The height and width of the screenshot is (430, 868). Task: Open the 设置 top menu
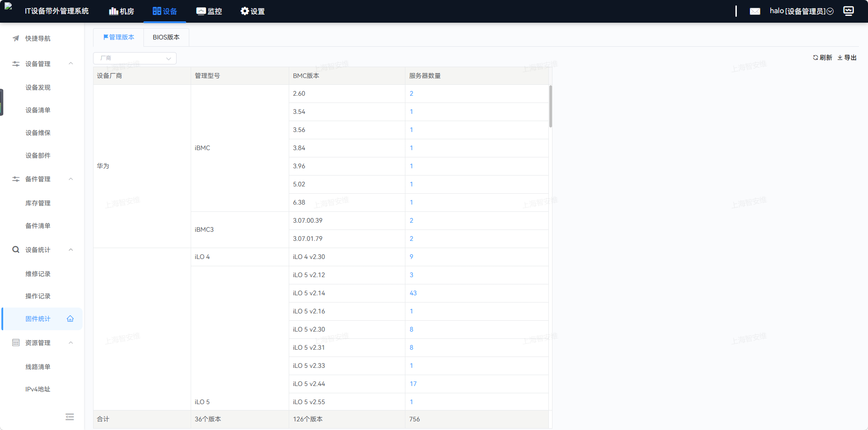point(252,11)
